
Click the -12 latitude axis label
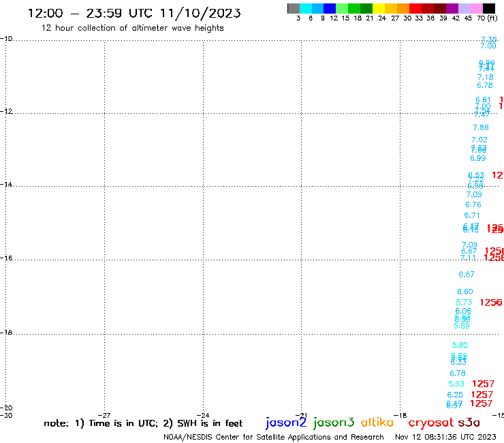click(x=6, y=111)
